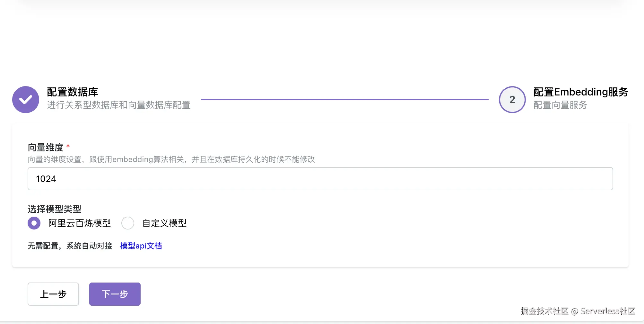Click the 选择模型类型 section heading
Screen dimensions: 644x324
coord(55,209)
